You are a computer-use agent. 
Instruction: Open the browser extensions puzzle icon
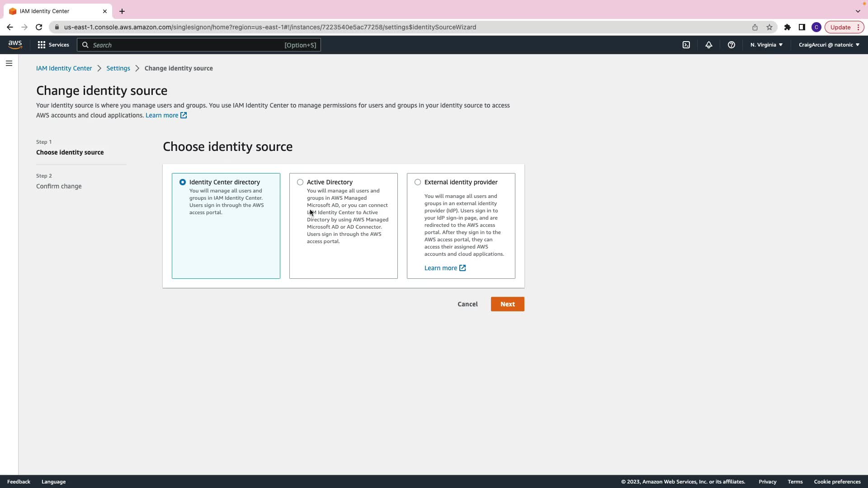point(788,27)
